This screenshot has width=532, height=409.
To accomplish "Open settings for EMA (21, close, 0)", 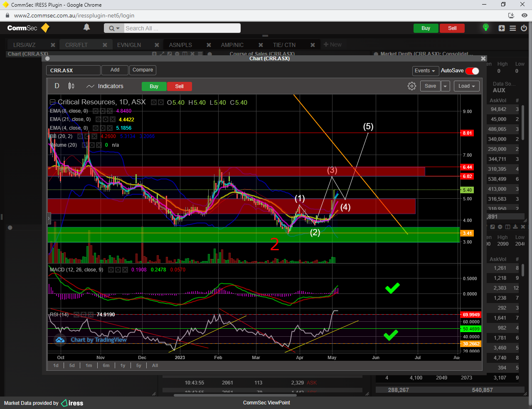I will coord(105,120).
